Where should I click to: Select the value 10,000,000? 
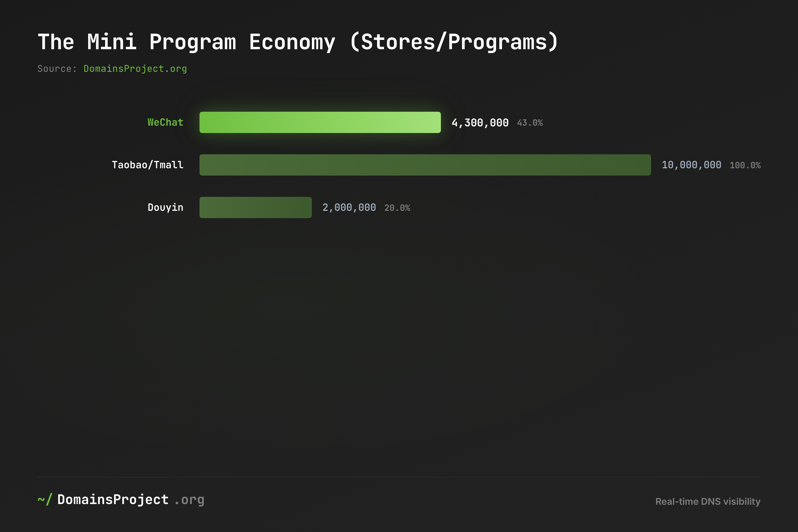[691, 165]
